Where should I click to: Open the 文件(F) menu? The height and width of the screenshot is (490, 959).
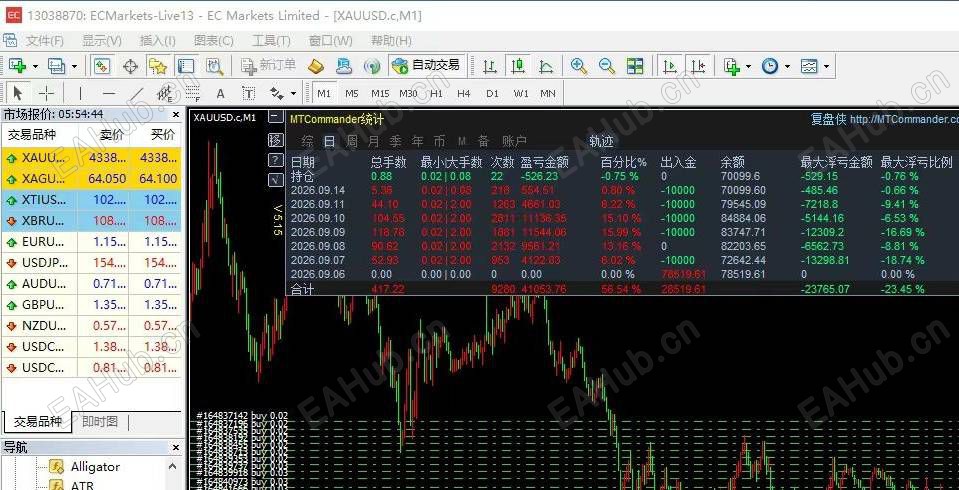tap(45, 41)
